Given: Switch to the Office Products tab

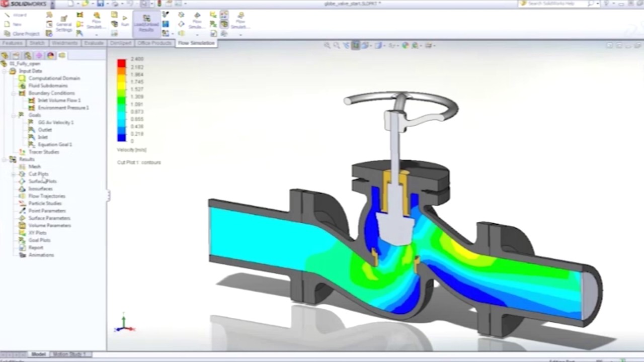Looking at the screenshot, I should coord(154,43).
